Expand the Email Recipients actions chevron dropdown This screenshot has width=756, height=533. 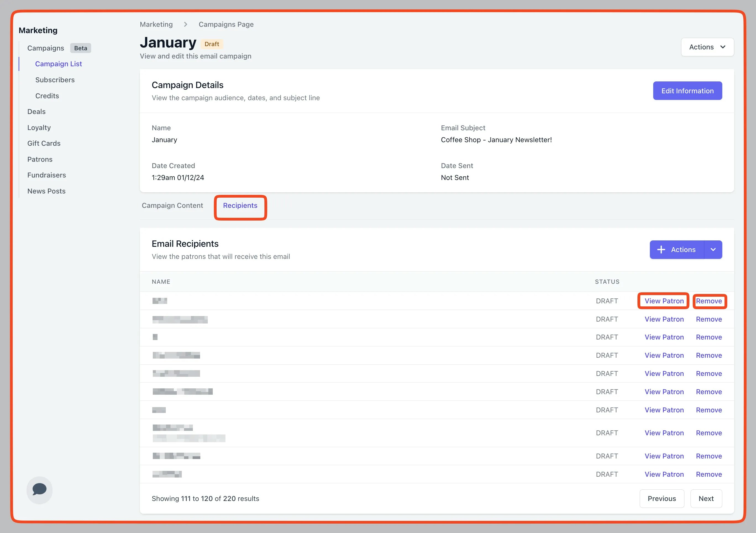pos(713,250)
